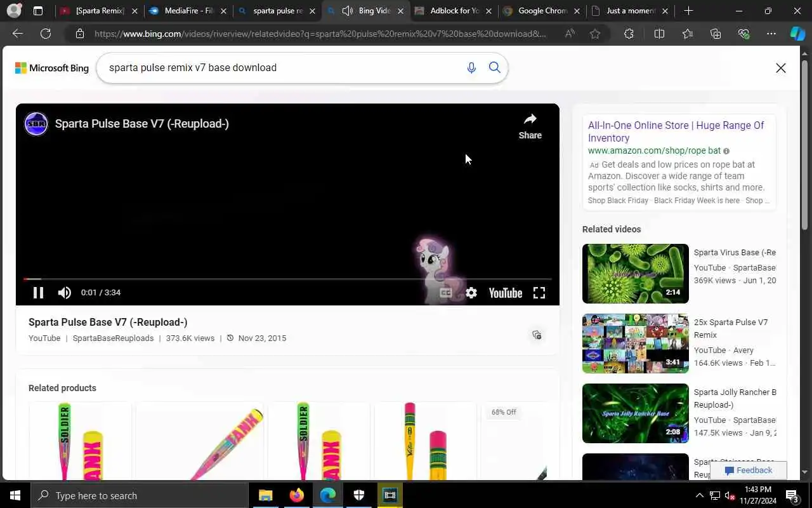Open Edge settings and more menu
812x508 pixels.
click(771, 34)
